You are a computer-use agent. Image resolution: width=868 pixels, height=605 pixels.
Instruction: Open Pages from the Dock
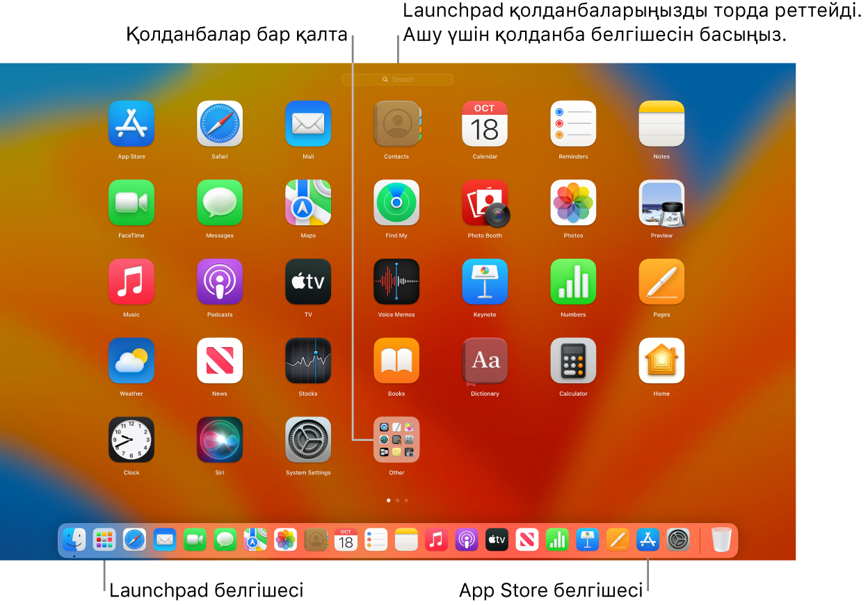point(618,540)
